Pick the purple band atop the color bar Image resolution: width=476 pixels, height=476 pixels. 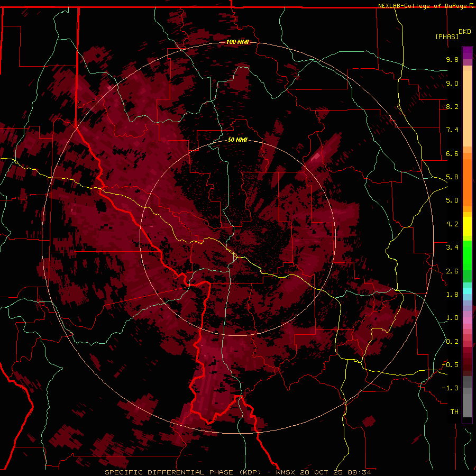click(x=467, y=53)
